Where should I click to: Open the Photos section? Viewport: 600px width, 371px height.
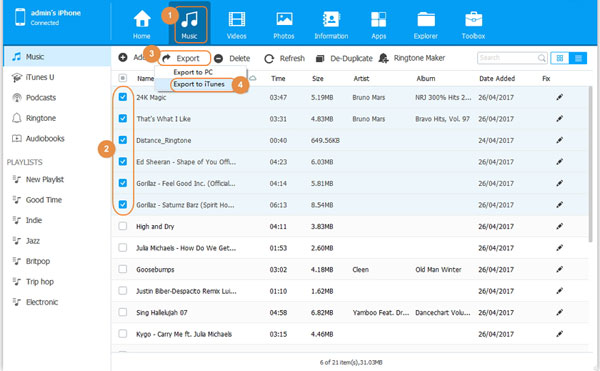(284, 24)
